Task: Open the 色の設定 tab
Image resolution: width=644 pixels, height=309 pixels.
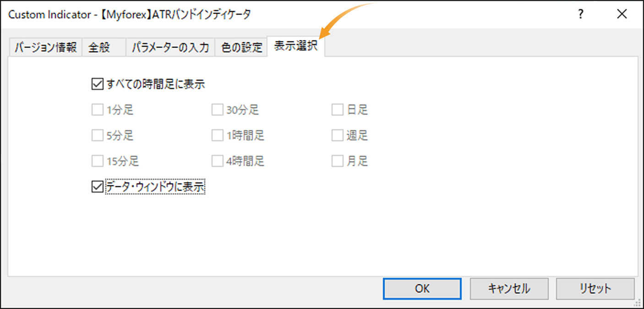Action: 240,47
